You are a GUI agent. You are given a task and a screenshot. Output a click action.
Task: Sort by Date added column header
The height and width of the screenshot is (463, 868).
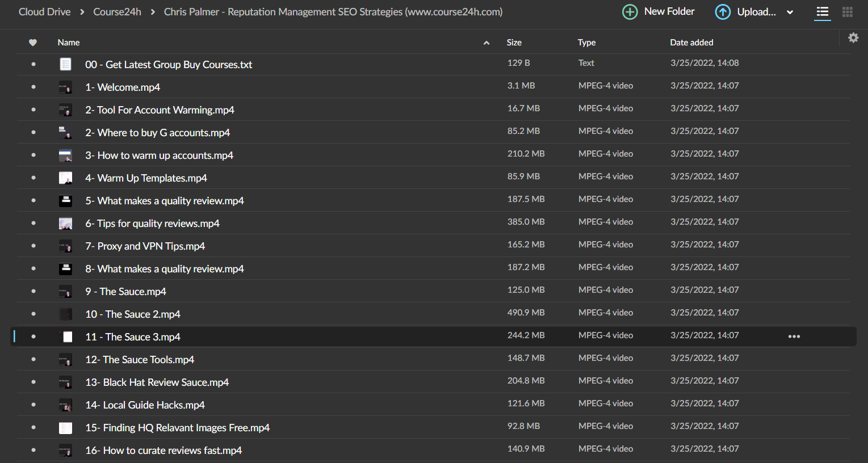[691, 43]
